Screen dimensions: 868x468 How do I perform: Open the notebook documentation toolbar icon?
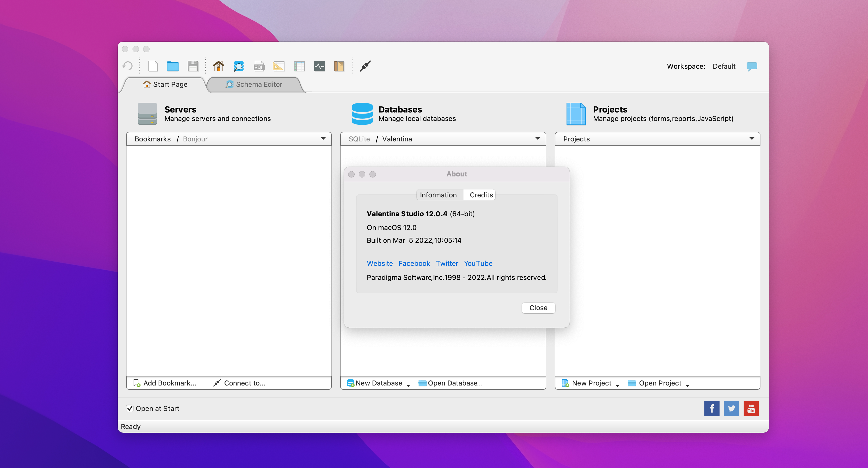click(339, 66)
